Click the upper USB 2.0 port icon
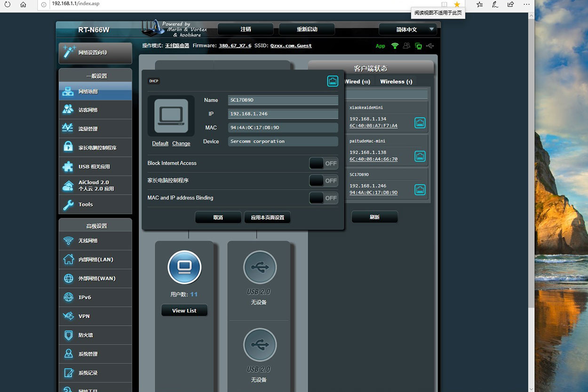Viewport: 588px width, 392px height. [260, 267]
